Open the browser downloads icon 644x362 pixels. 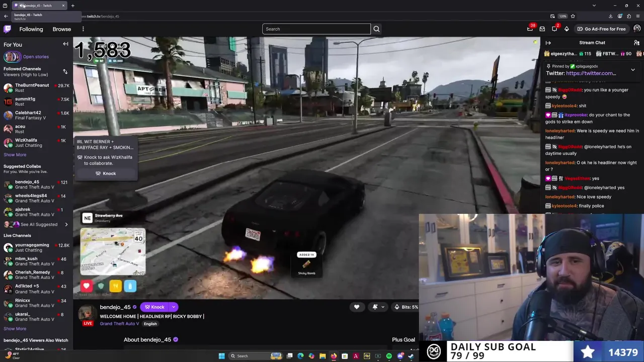click(610, 16)
